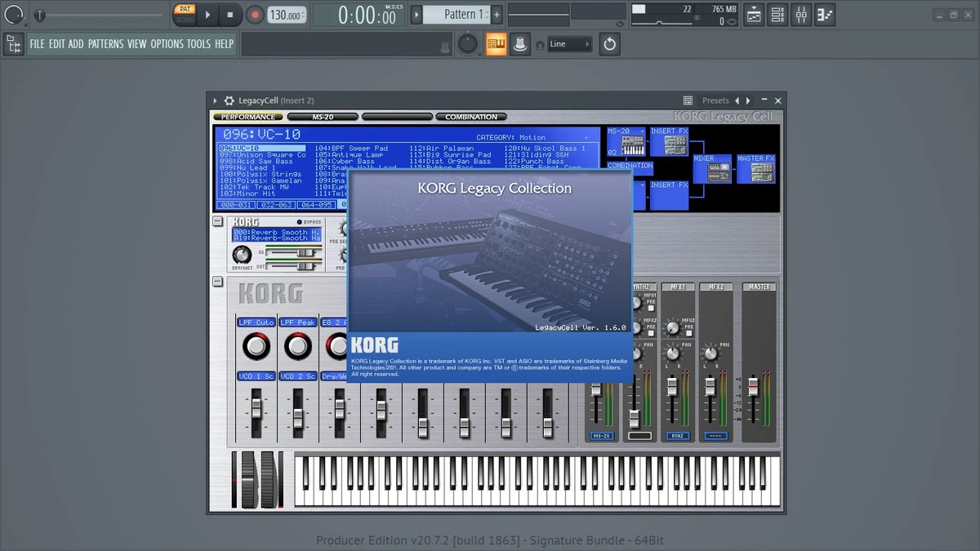This screenshot has width=980, height=551.
Task: Open the LegacyCell preset grid icon
Action: click(x=688, y=100)
